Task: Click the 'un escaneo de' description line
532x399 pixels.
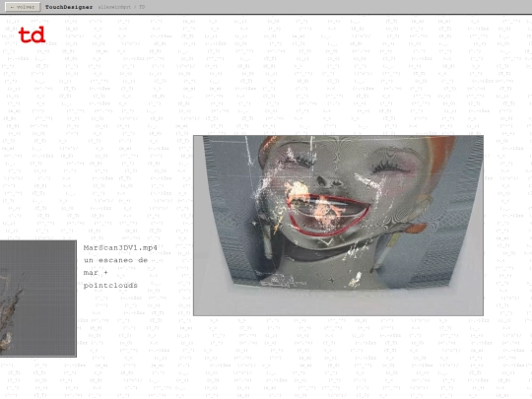Action: 115,260
